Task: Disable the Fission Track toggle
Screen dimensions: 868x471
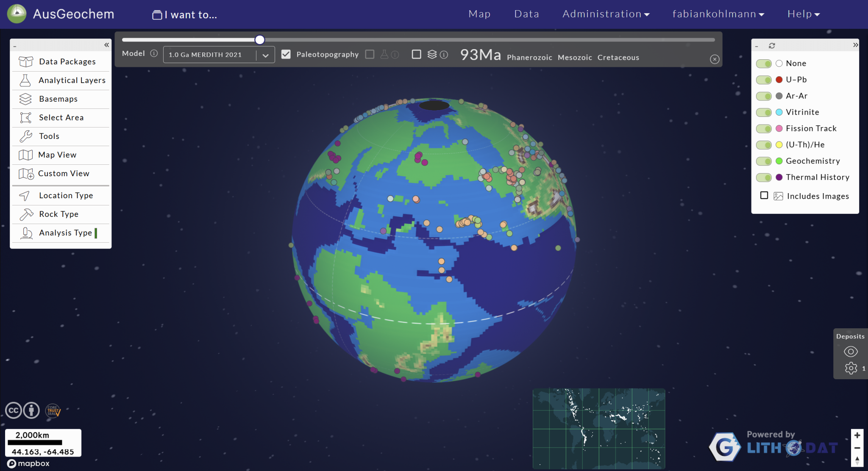Action: tap(764, 128)
